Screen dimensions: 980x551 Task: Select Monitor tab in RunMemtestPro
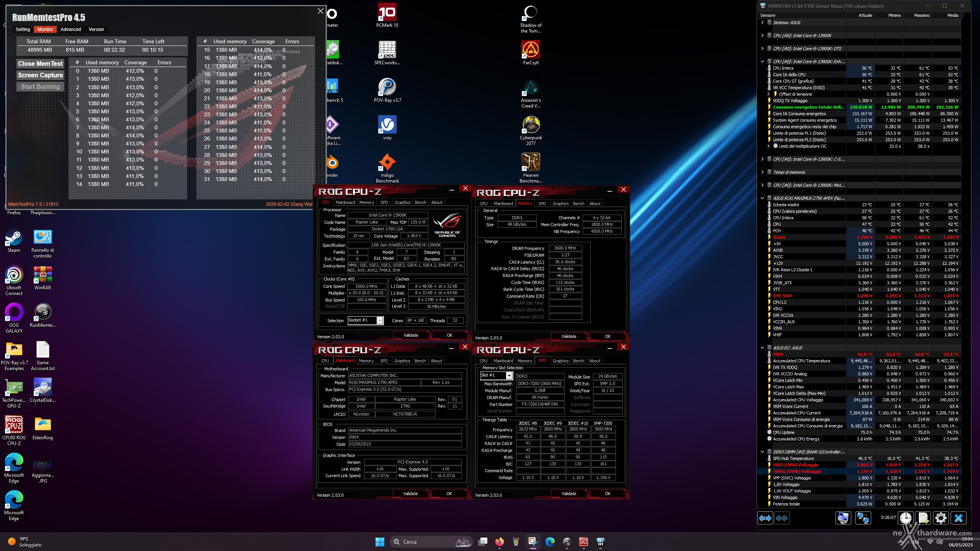pos(45,29)
